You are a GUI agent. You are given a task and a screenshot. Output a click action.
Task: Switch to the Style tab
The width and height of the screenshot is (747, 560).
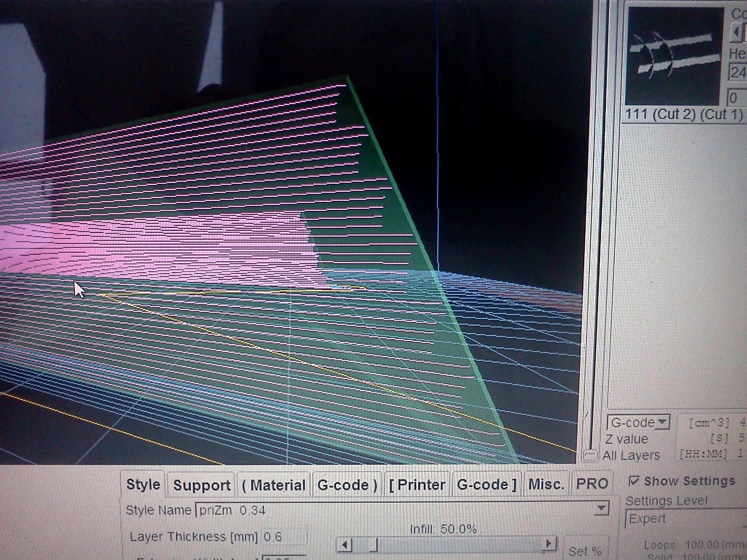(x=143, y=485)
